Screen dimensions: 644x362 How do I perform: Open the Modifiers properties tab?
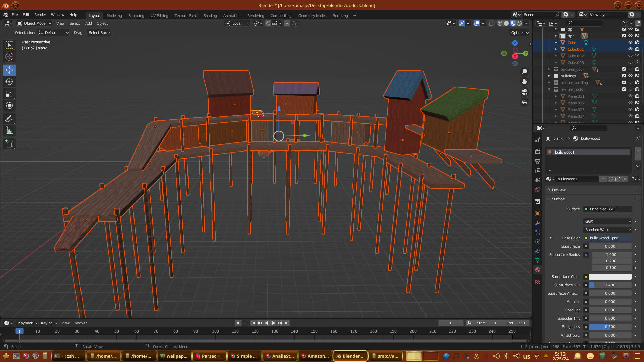tap(538, 223)
